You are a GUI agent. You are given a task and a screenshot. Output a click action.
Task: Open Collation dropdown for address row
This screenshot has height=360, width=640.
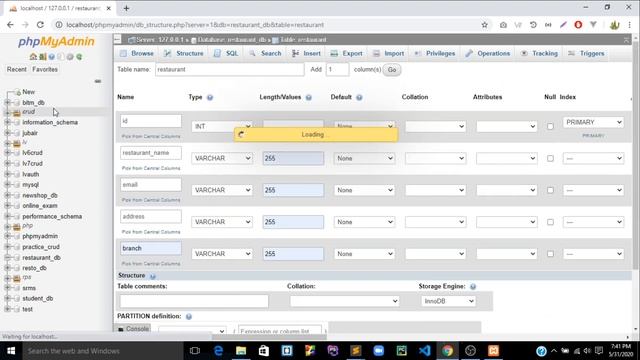tap(436, 222)
